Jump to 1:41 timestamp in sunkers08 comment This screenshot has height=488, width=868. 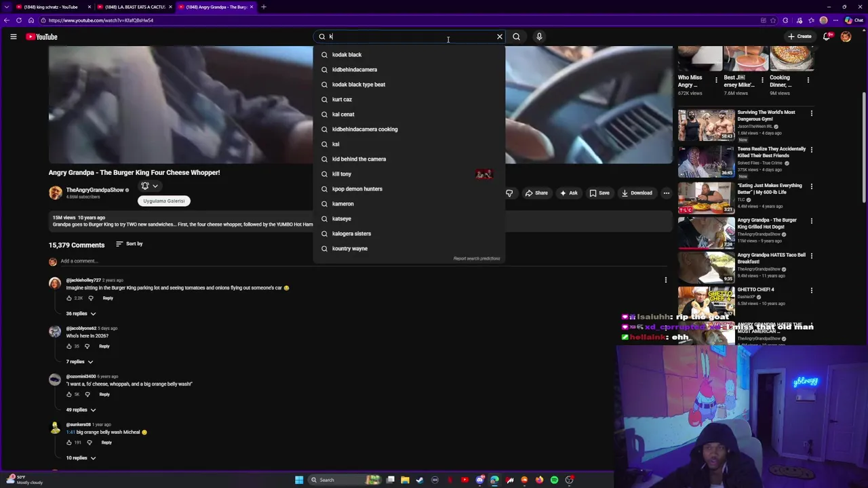pos(71,432)
